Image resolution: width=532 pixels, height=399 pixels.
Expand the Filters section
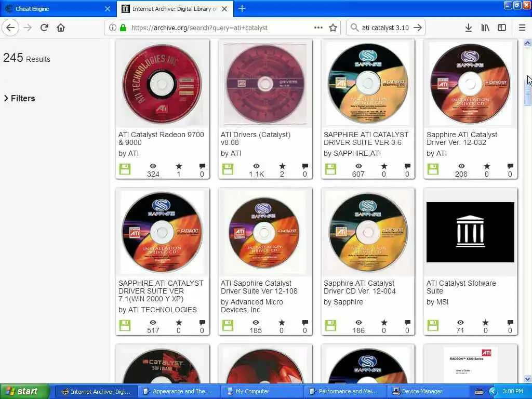pyautogui.click(x=20, y=98)
